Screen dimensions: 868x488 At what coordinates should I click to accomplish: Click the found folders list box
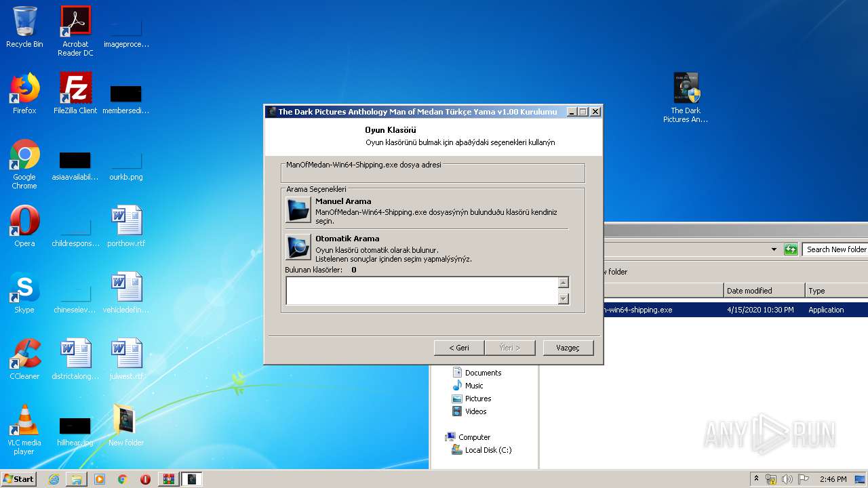(422, 291)
